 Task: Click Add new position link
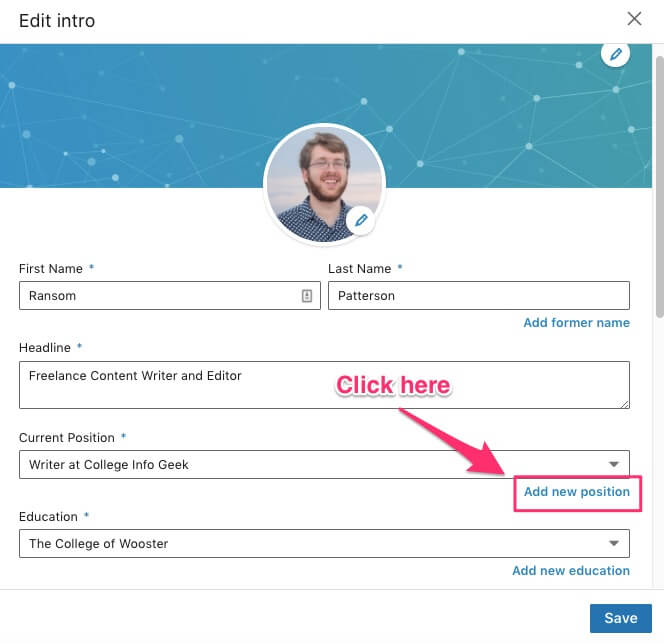coord(577,492)
